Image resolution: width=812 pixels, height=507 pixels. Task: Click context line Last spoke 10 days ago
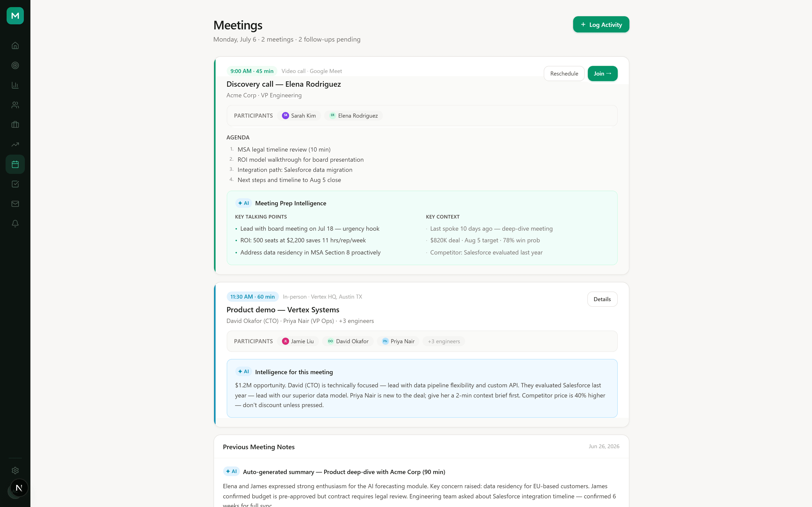(x=491, y=229)
